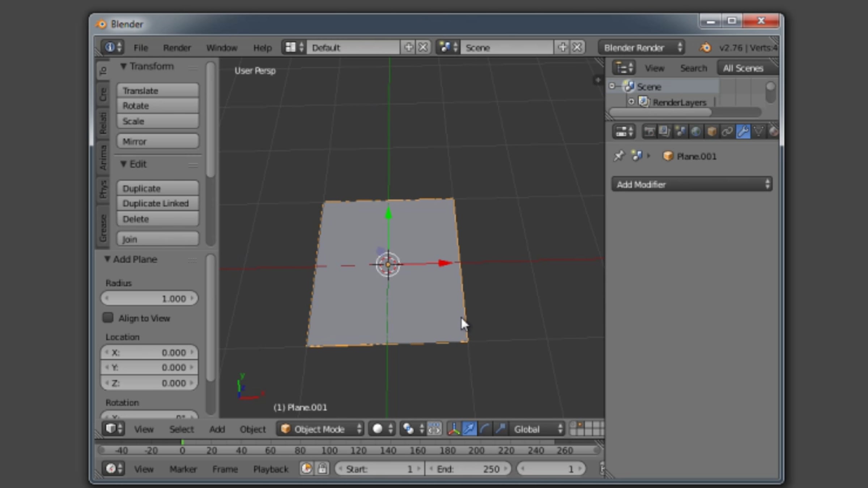Select the rotate manipulator arc icon
868x488 pixels.
[x=485, y=429]
